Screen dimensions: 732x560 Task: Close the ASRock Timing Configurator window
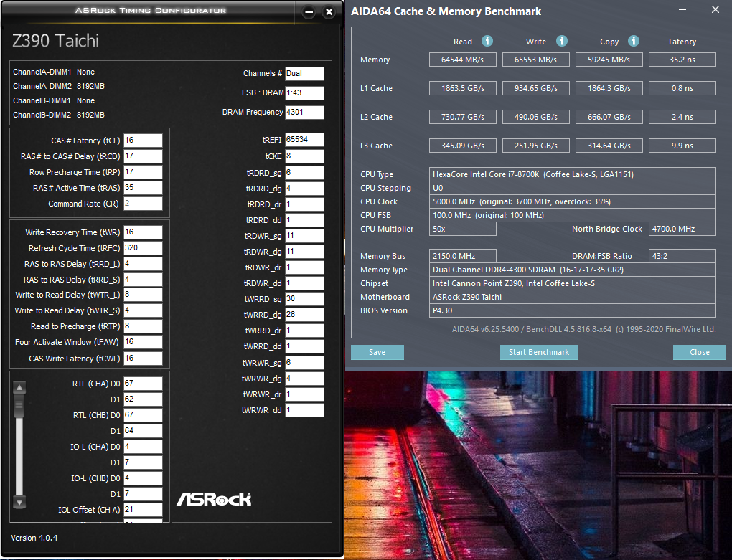click(x=329, y=12)
